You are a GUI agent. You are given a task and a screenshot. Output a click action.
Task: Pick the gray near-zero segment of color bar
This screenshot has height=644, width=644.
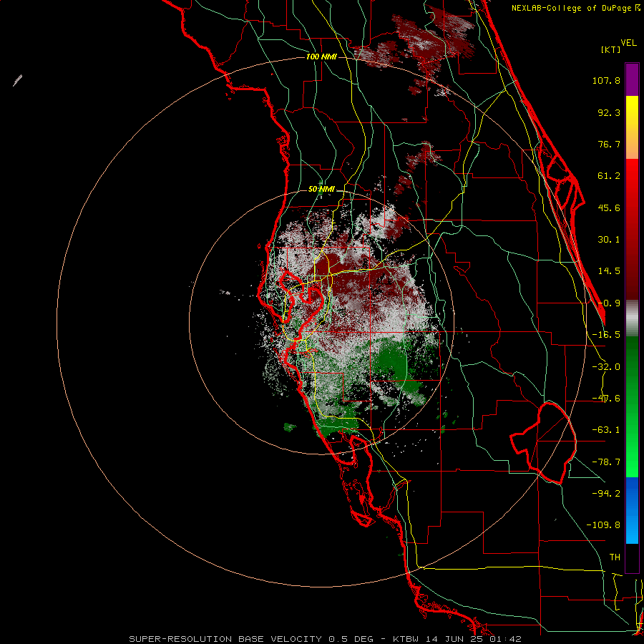pos(632,318)
